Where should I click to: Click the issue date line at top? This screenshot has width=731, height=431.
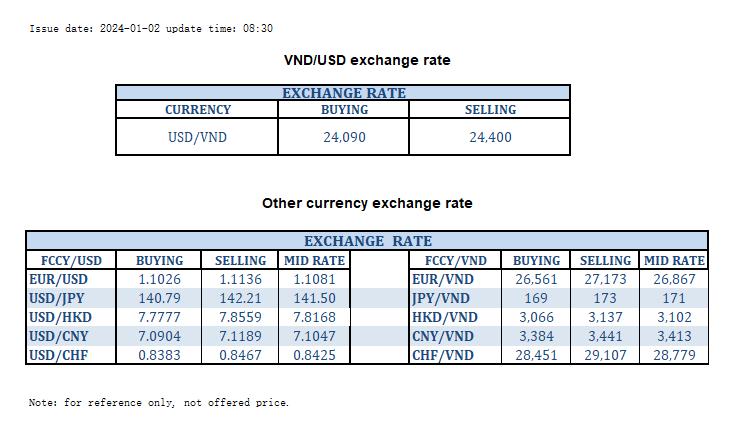tap(151, 29)
